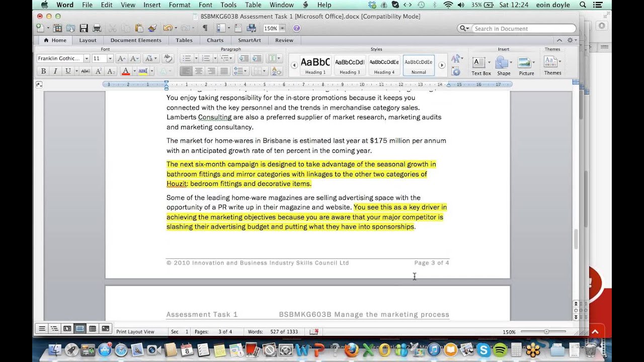Open the Review ribbon tab

(x=284, y=40)
